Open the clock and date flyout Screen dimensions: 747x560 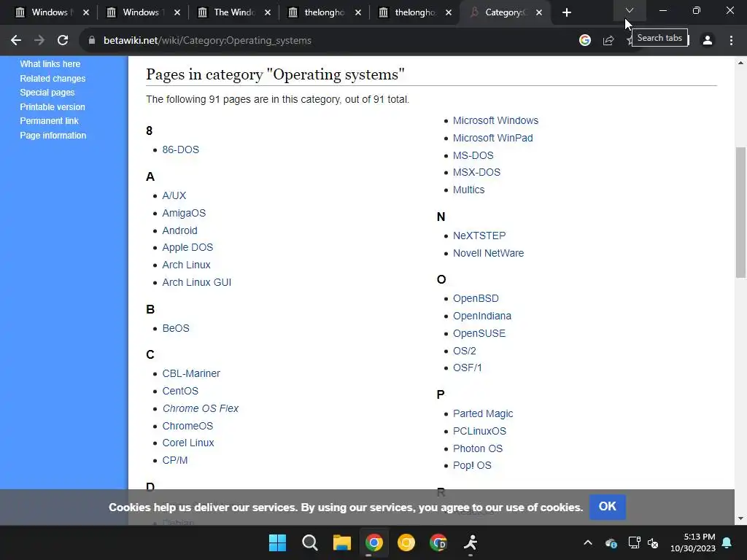693,542
